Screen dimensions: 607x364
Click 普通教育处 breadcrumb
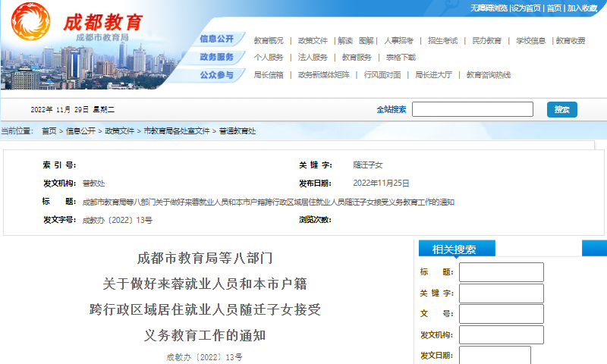pos(237,131)
